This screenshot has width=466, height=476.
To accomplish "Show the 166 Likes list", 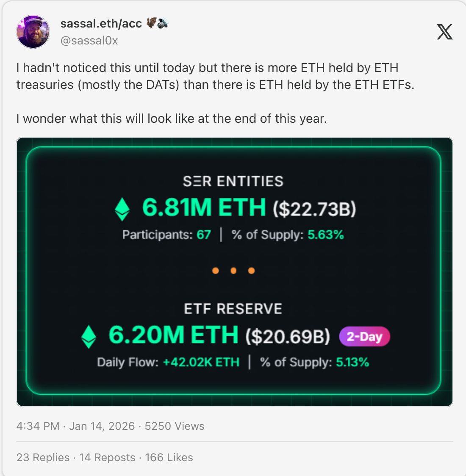I will (169, 457).
